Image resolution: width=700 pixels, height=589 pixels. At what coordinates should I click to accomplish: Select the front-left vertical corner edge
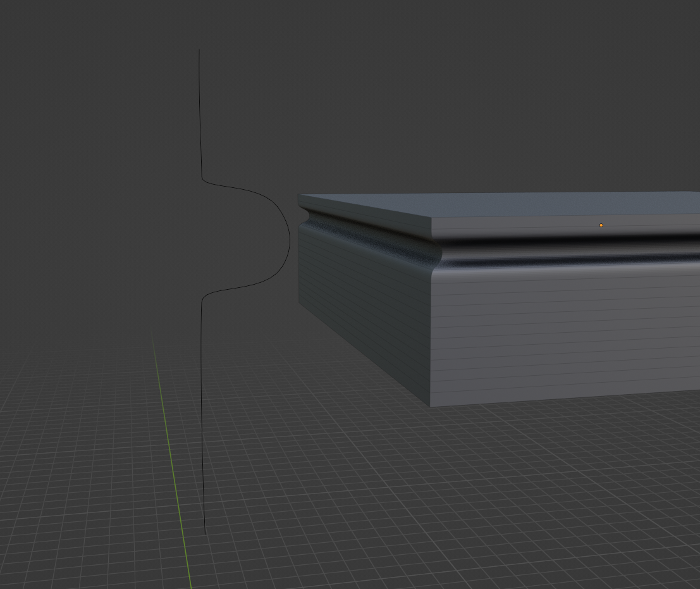click(431, 335)
